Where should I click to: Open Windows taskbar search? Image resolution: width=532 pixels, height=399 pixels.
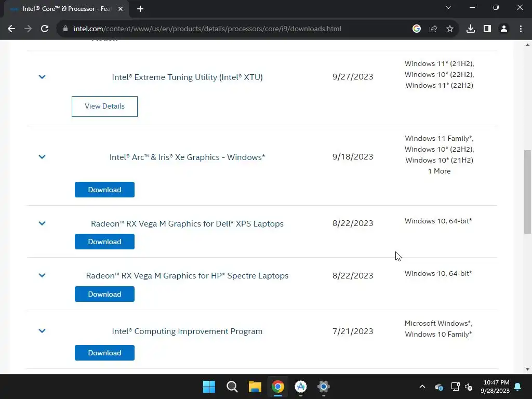pos(232,387)
